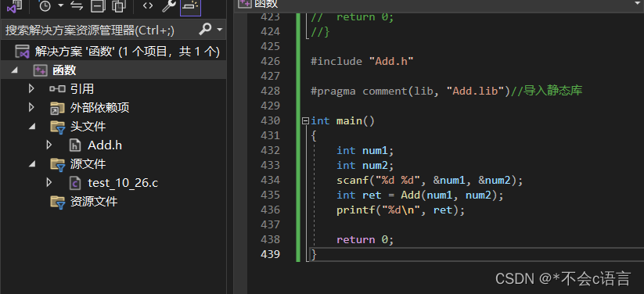Click the 函数 project icon in editor scope bar
The width and height of the screenshot is (644, 294).
coord(245,3)
